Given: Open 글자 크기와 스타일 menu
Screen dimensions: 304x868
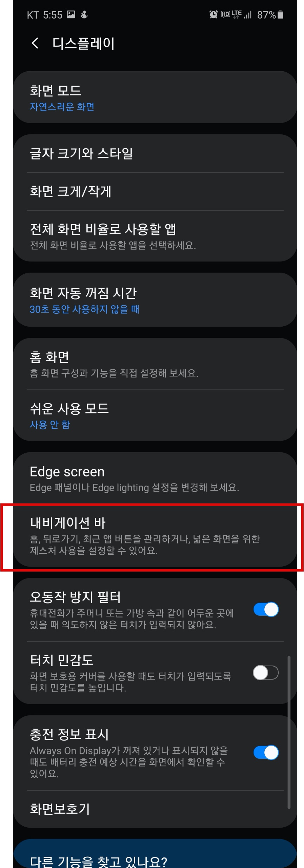Looking at the screenshot, I should pyautogui.click(x=155, y=153).
